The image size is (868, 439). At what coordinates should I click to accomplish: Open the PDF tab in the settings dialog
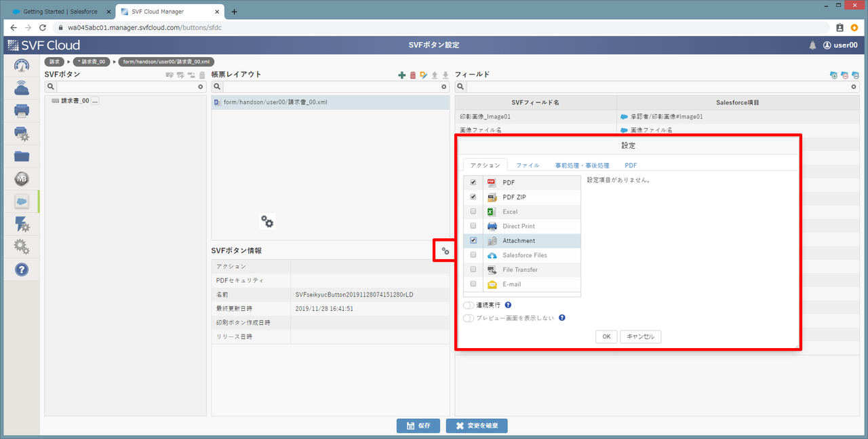click(630, 165)
